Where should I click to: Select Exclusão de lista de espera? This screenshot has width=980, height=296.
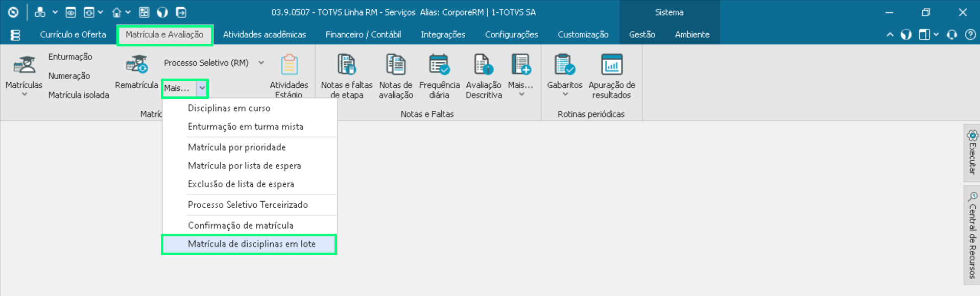tap(249, 184)
